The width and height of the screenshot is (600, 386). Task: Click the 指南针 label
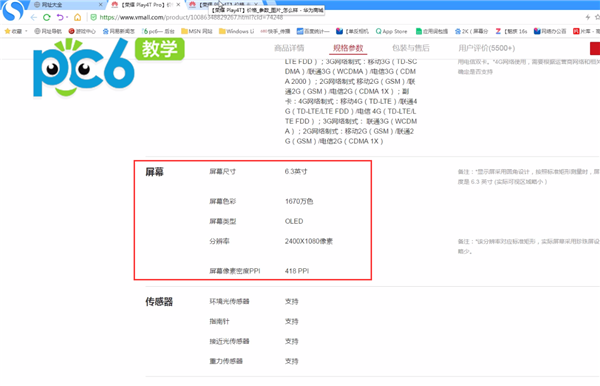point(219,321)
